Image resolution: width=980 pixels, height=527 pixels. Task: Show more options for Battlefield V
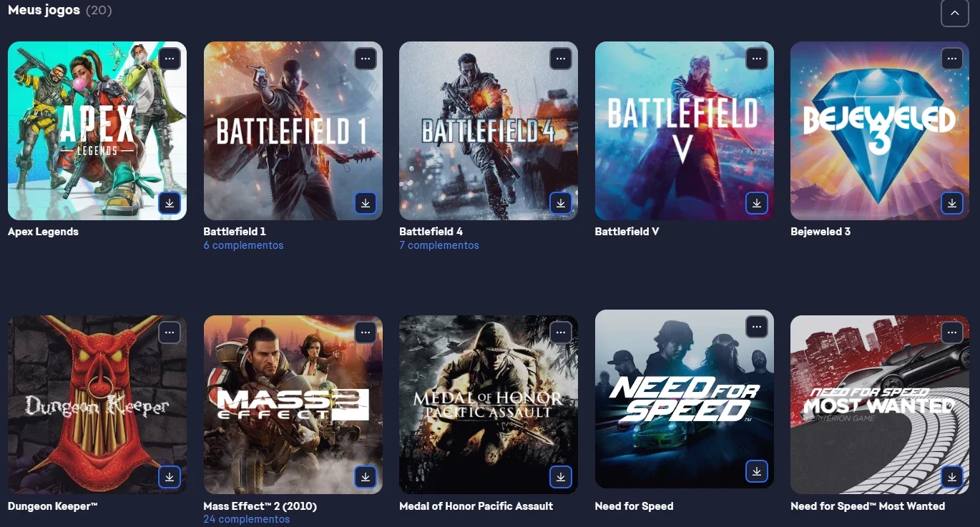point(757,59)
